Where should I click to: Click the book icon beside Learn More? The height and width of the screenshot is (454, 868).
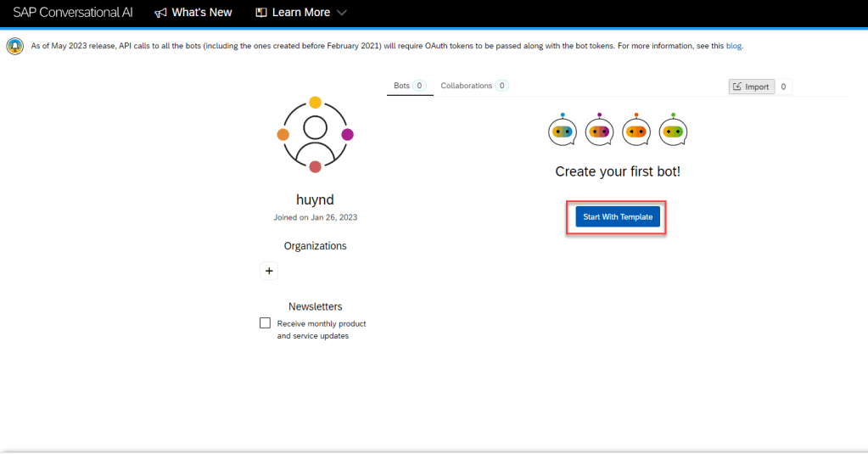(261, 13)
